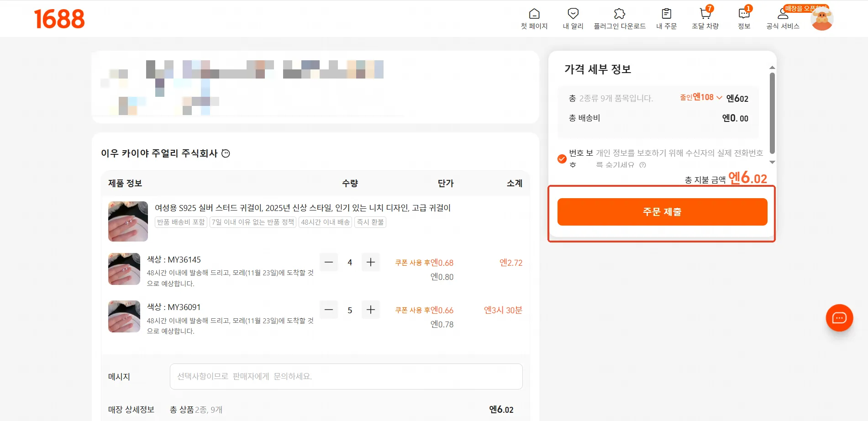Image resolution: width=868 pixels, height=421 pixels.
Task: Open 내 알리 shield icon
Action: click(x=573, y=14)
